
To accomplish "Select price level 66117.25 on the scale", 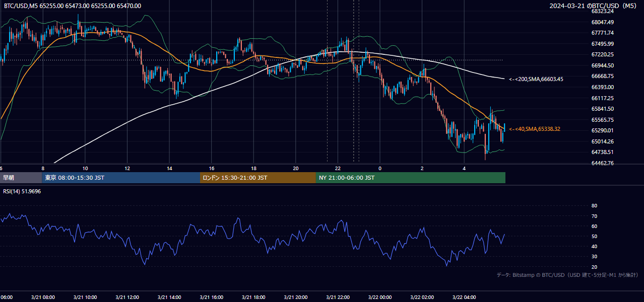I will click(x=603, y=98).
